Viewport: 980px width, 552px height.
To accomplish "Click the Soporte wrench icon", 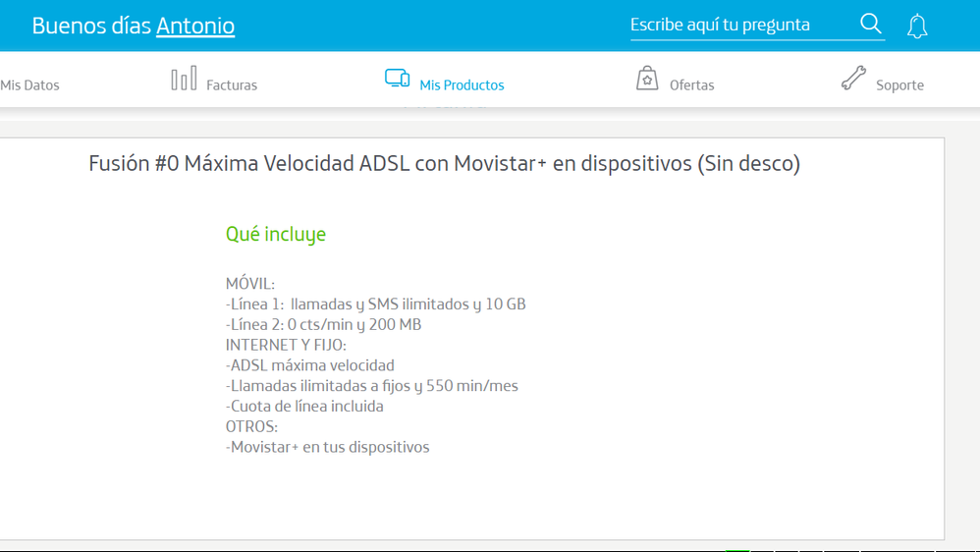I will click(x=853, y=79).
